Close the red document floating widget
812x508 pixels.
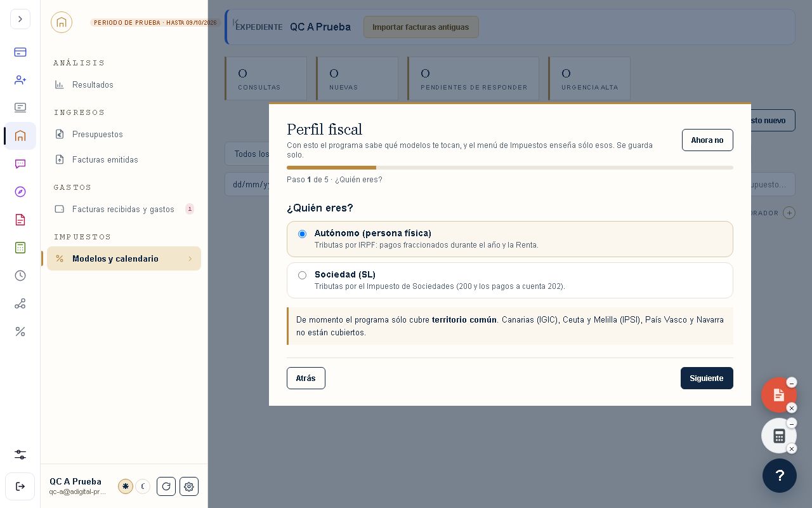(x=792, y=408)
